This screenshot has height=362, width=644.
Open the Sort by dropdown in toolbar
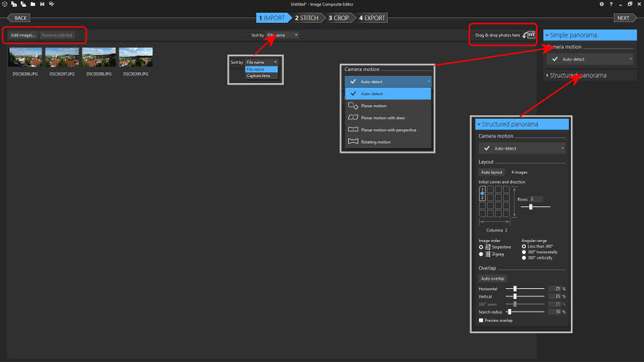click(x=282, y=35)
